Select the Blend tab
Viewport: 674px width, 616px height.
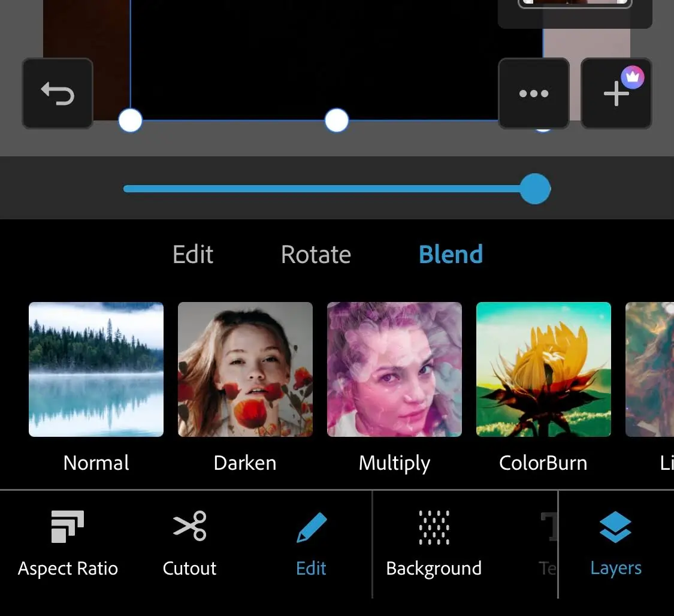(451, 254)
